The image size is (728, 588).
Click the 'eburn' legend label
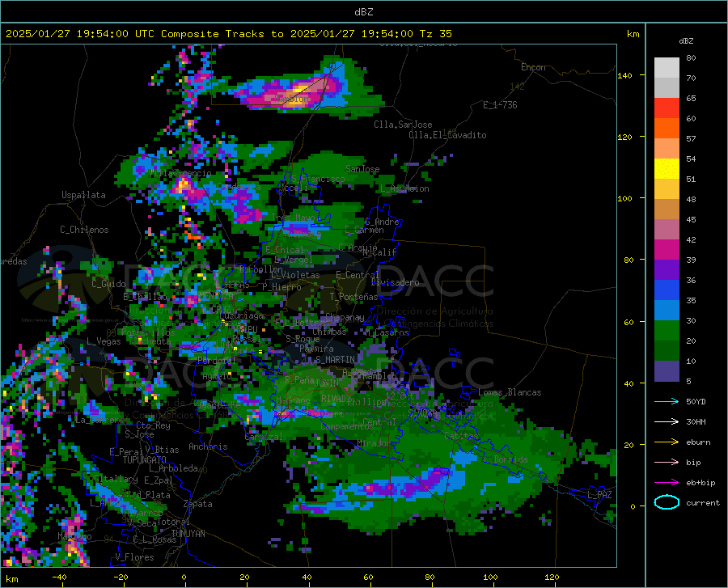(698, 442)
